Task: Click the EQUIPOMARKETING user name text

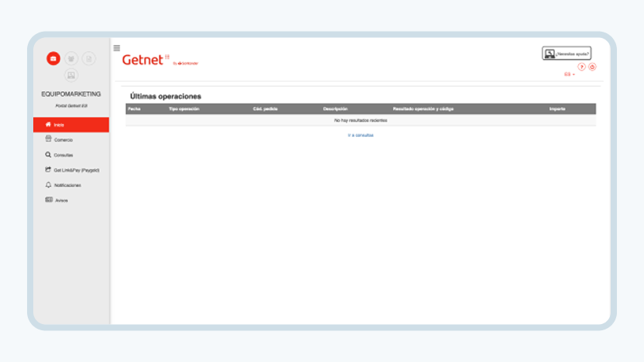Action: (x=71, y=94)
